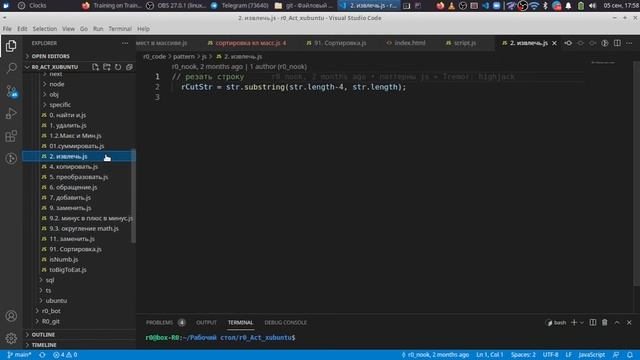Expand the sql folder

coord(50,280)
